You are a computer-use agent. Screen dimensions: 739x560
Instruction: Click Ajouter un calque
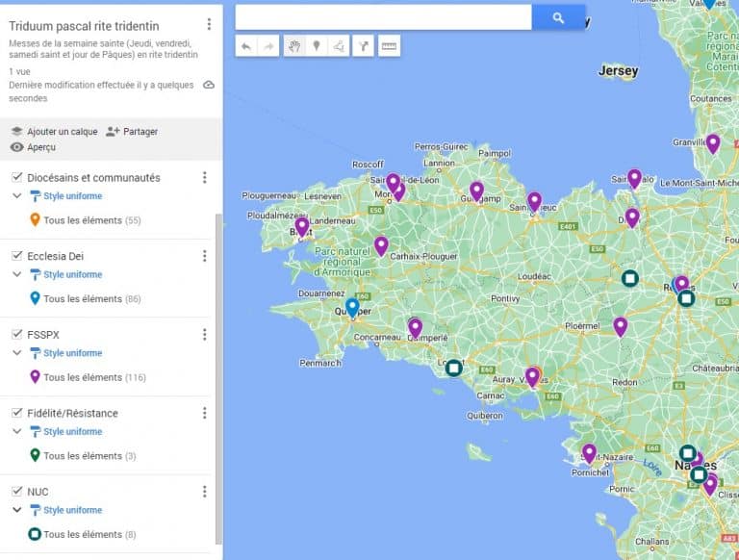click(54, 132)
